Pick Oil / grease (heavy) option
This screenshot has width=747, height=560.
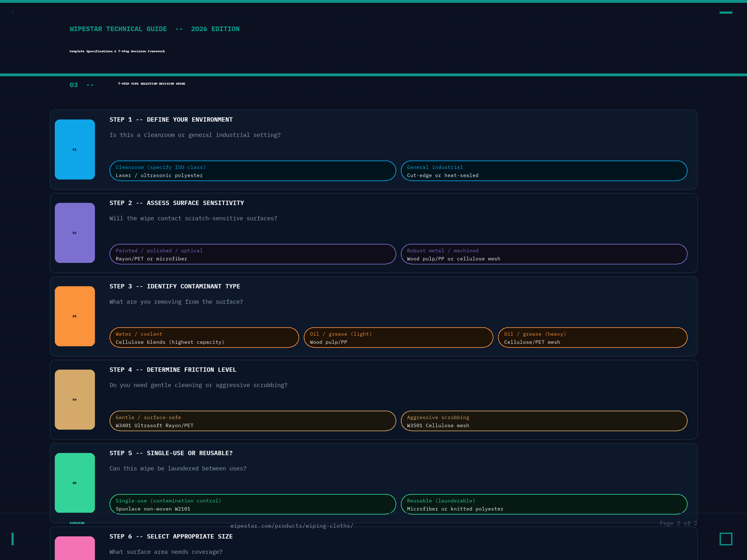click(x=592, y=338)
